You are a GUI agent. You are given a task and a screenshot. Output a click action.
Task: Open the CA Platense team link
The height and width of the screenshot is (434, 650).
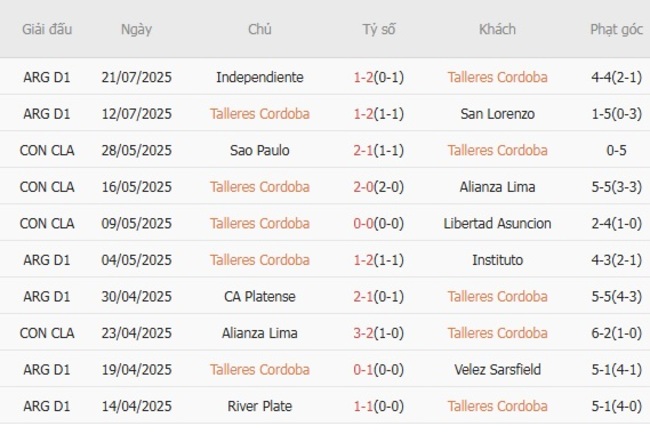(260, 296)
